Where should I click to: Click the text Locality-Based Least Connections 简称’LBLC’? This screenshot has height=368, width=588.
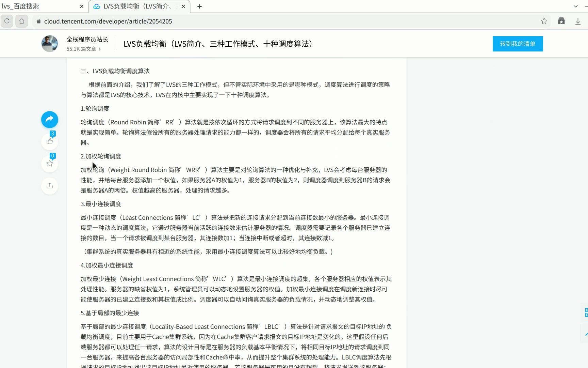[216, 326]
